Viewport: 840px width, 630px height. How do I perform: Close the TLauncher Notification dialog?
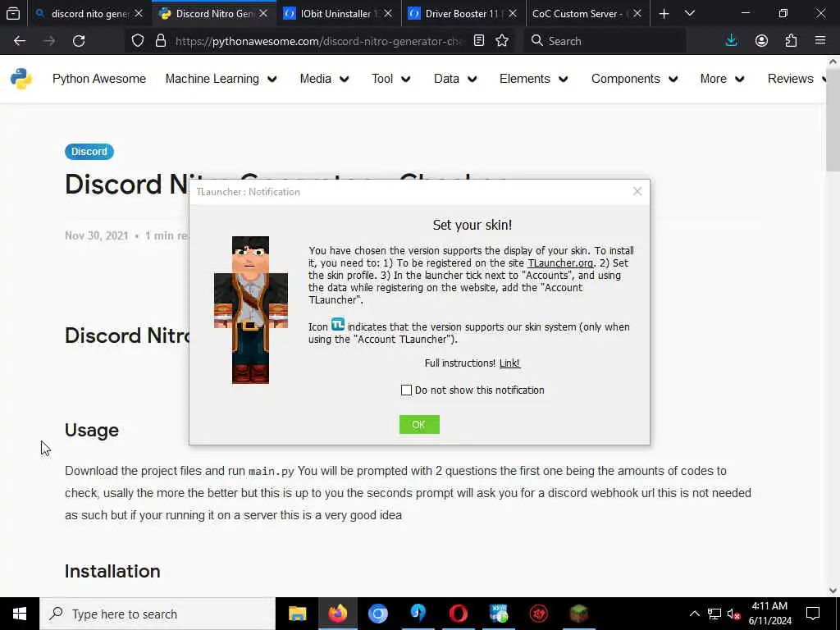[637, 191]
